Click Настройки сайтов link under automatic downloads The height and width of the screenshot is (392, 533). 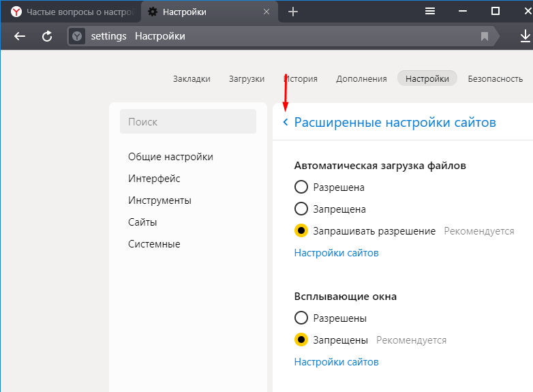(x=336, y=253)
